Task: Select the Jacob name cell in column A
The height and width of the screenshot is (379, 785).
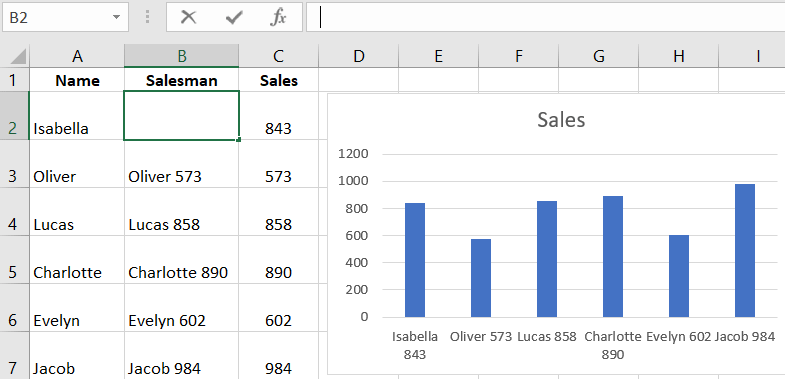Action: coord(77,356)
